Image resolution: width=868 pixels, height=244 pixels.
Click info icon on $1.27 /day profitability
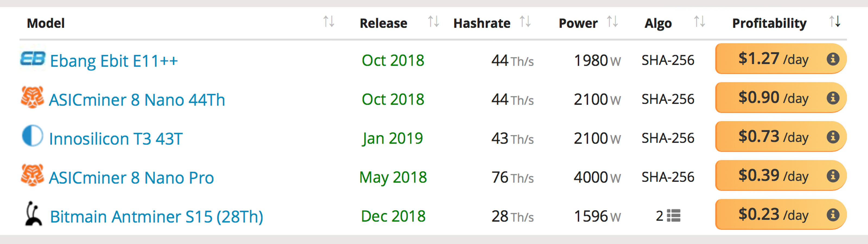click(x=833, y=59)
